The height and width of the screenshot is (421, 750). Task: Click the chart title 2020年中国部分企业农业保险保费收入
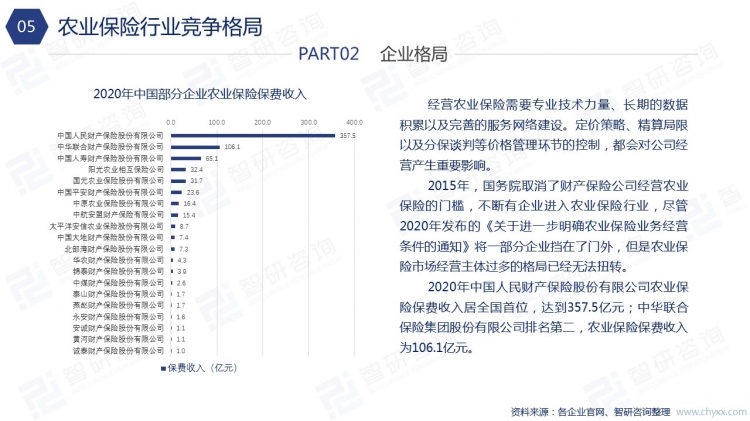click(200, 93)
